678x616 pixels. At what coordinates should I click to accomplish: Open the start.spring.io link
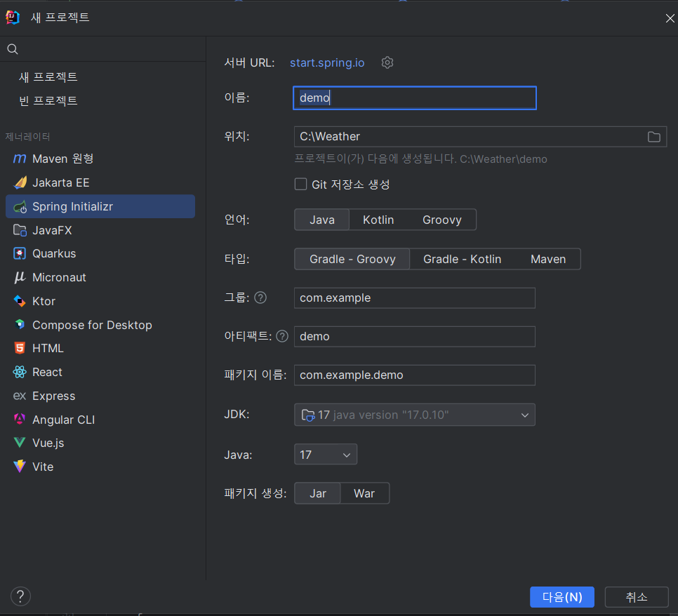tap(326, 62)
